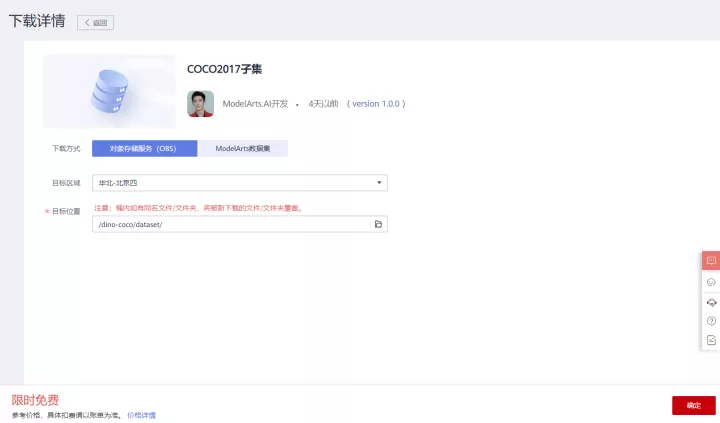
Task: Open the question mark help icon
Action: click(x=711, y=321)
